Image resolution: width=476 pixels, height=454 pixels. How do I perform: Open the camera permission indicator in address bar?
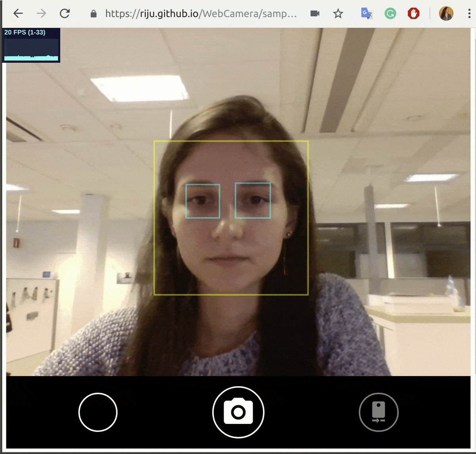pos(315,14)
